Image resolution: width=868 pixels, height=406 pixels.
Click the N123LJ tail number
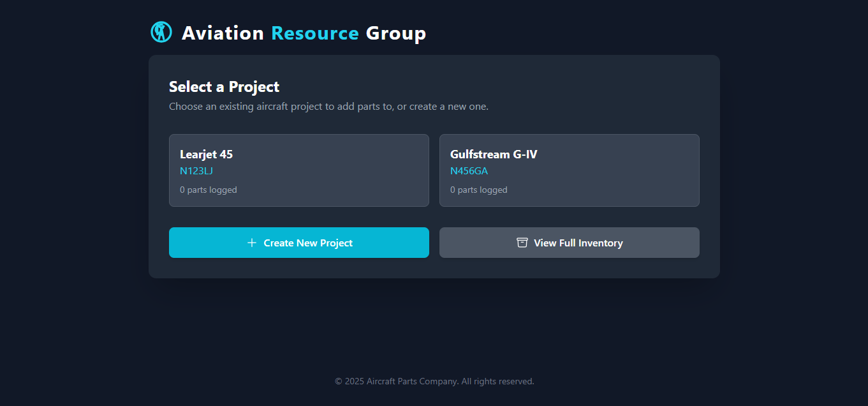click(196, 171)
